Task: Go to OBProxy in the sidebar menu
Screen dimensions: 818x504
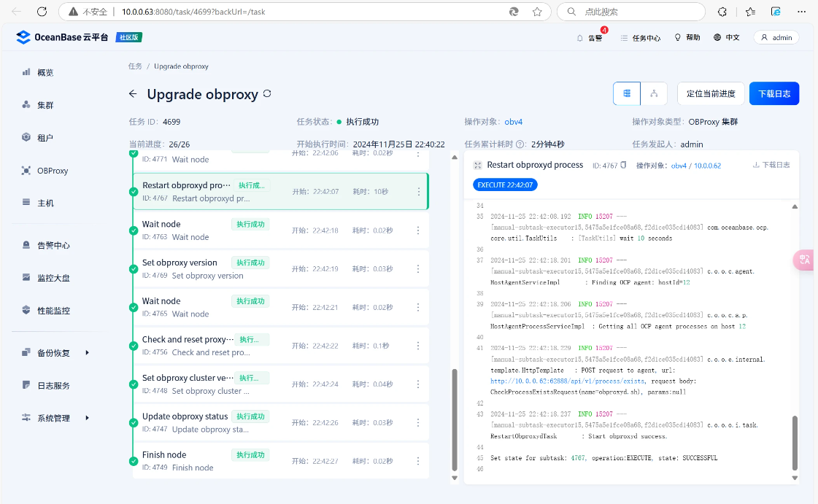Action: pos(53,171)
